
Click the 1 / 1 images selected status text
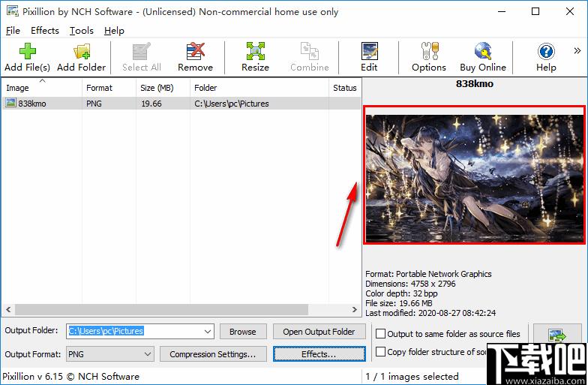[412, 377]
